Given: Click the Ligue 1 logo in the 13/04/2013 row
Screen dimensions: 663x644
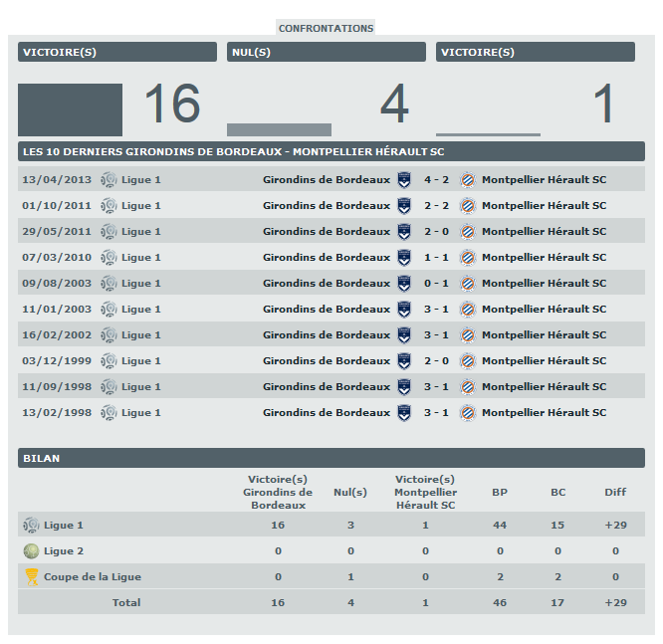Looking at the screenshot, I should tap(109, 180).
